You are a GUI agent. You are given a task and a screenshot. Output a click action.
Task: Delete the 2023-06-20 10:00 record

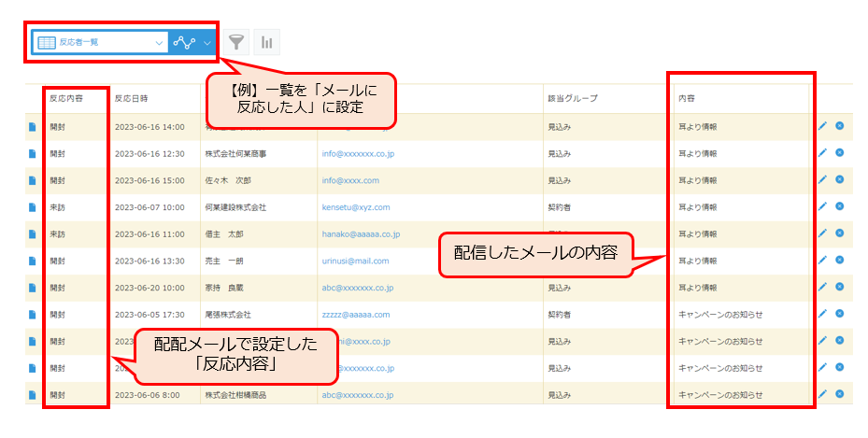click(840, 287)
